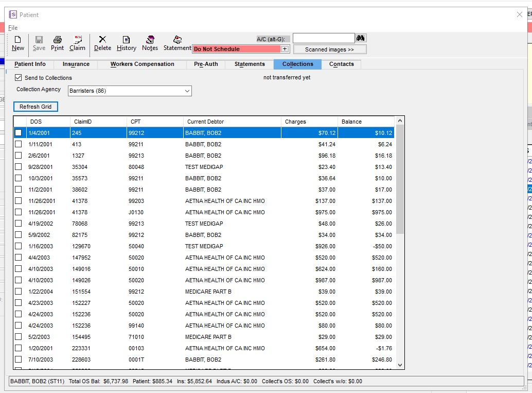Check the box for claim 78068 row
The image size is (532, 393).
tap(19, 224)
